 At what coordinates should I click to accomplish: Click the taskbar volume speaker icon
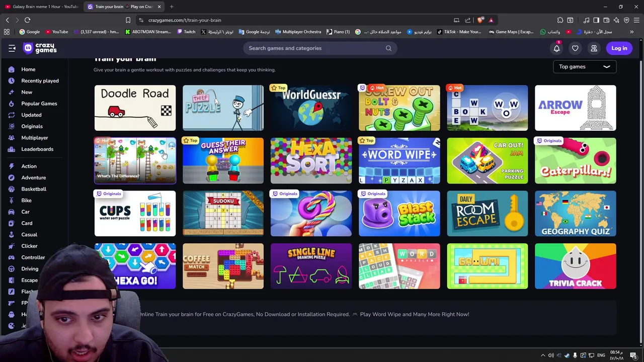pyautogui.click(x=550, y=355)
